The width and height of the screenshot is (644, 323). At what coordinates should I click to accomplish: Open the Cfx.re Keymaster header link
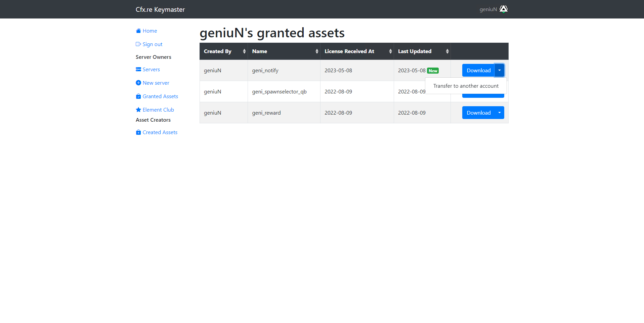(160, 9)
